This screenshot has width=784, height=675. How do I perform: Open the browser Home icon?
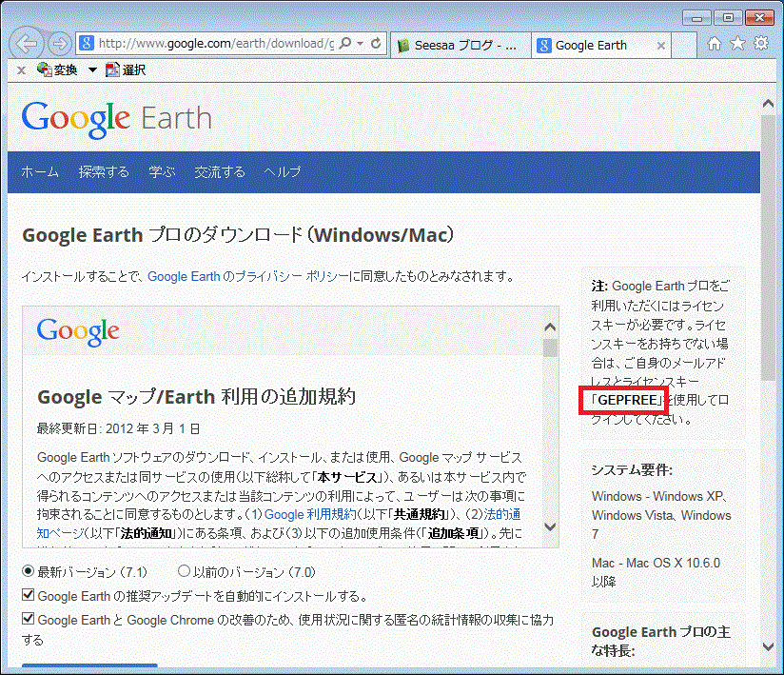[x=715, y=44]
